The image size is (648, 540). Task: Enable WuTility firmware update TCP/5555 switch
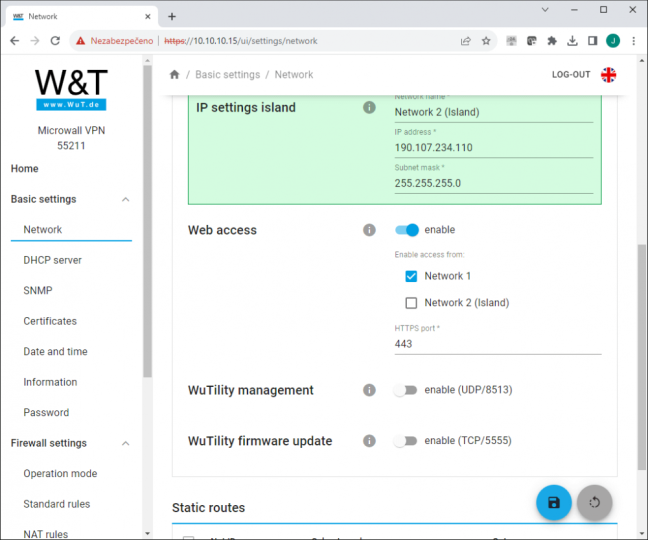[x=405, y=441]
